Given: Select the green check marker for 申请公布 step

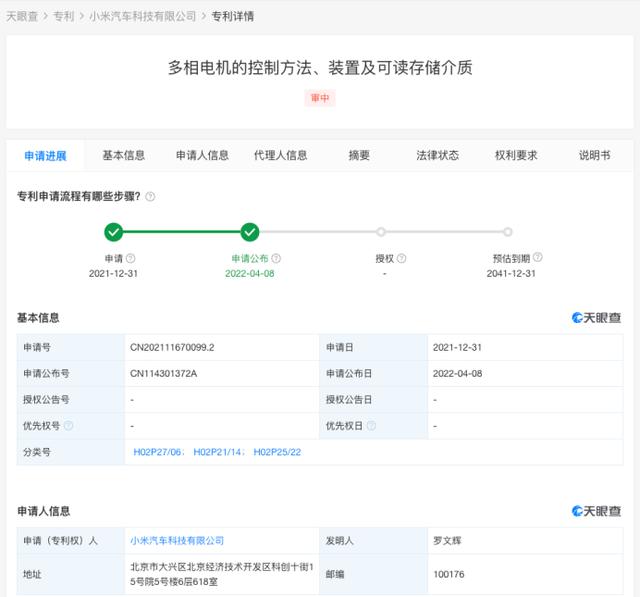Looking at the screenshot, I should (x=250, y=232).
